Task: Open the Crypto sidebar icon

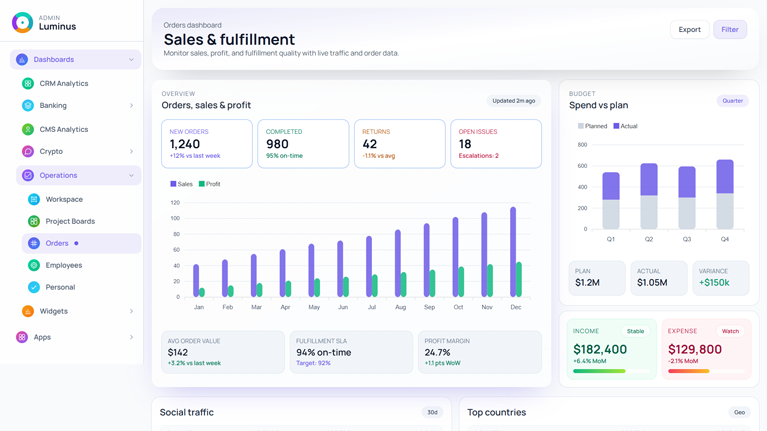Action: pyautogui.click(x=28, y=152)
